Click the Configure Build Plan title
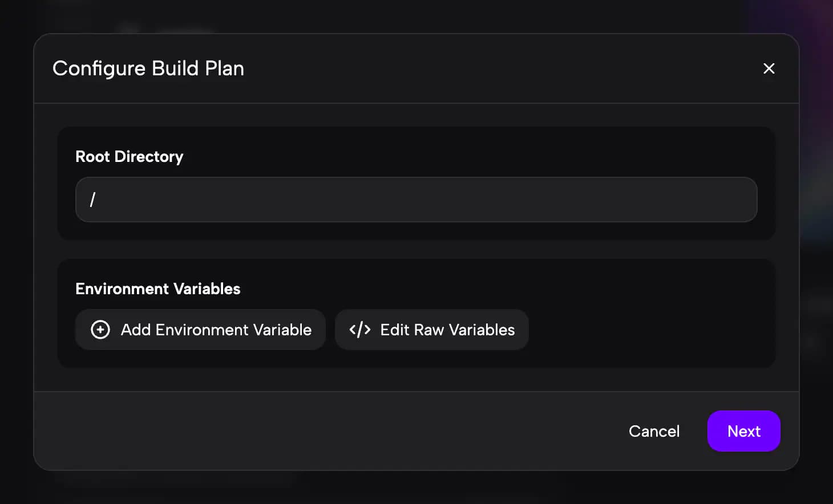The height and width of the screenshot is (504, 833). point(148,68)
